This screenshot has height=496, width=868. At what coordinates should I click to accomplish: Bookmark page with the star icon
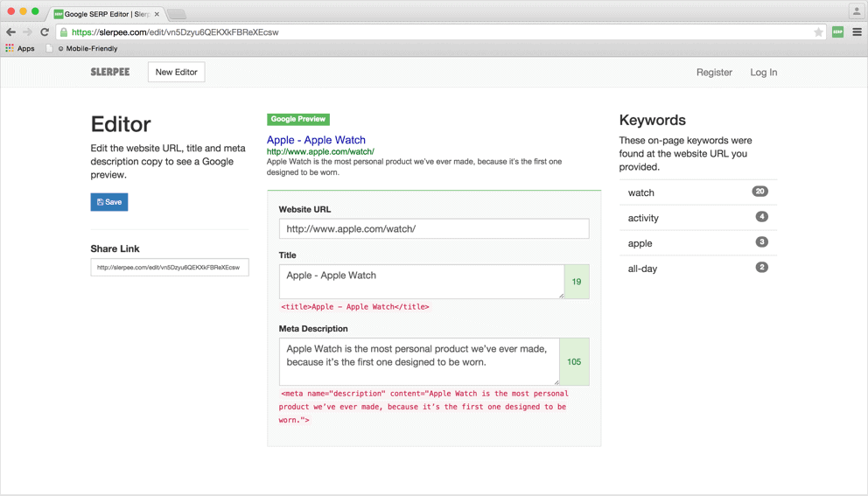818,32
